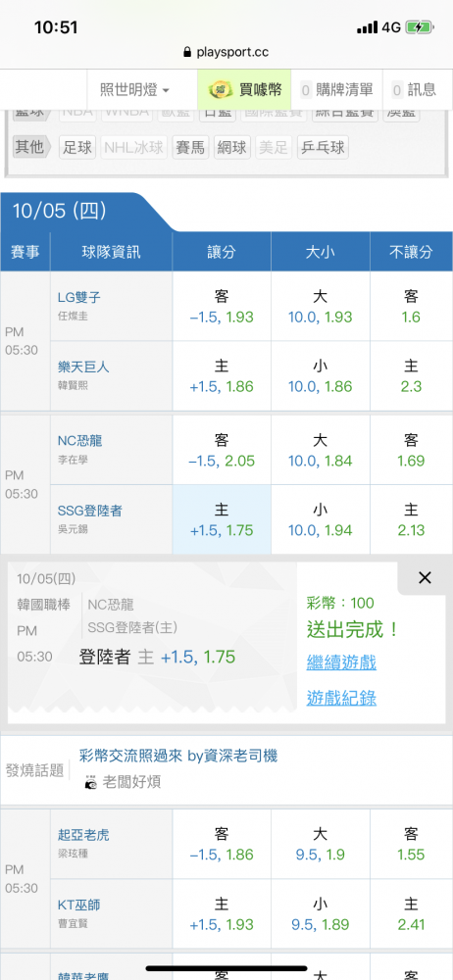Screen dimensions: 453x980
Task: Open the 彩幣交流照過來 hot topic
Action: pos(178,756)
